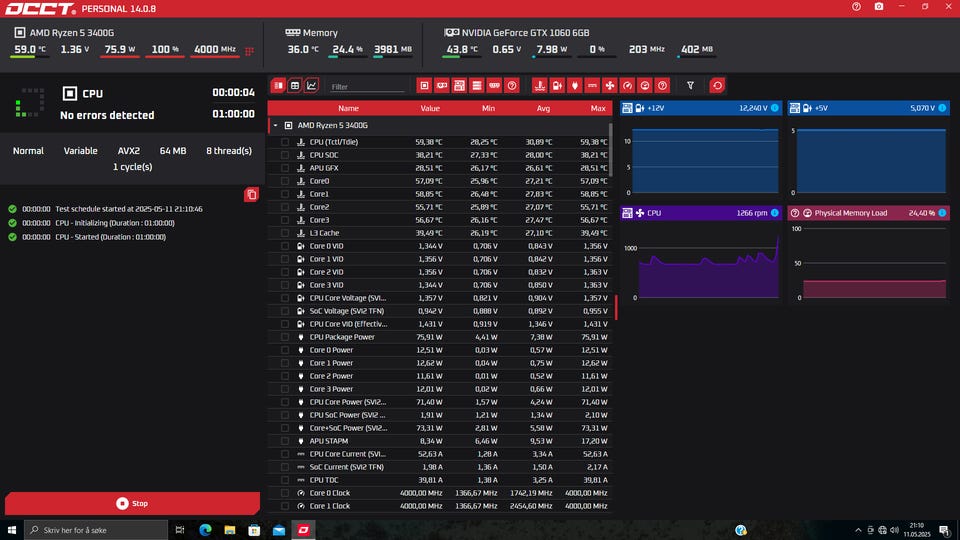The height and width of the screenshot is (540, 960).
Task: Filter sensors by memory module icon
Action: coord(494,86)
